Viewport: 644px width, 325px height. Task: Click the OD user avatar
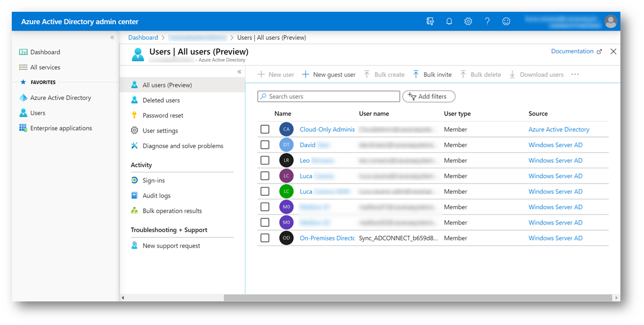286,238
